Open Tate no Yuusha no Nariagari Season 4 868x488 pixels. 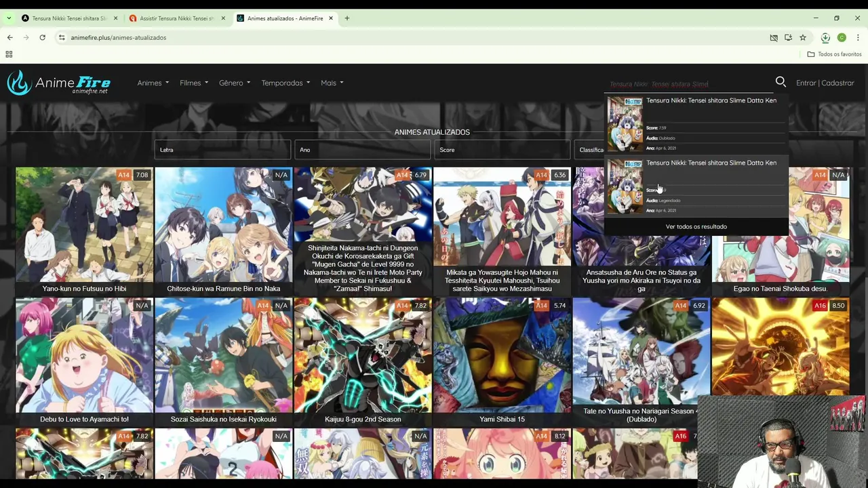(641, 362)
